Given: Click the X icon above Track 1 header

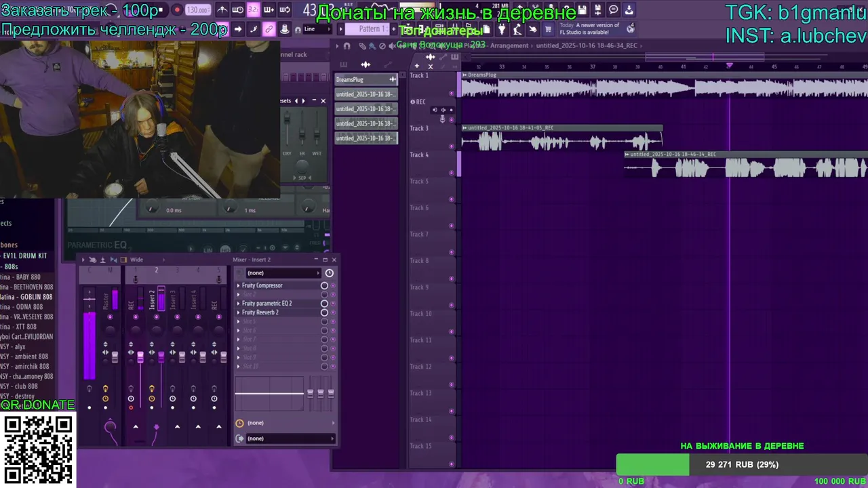Looking at the screenshot, I should point(430,66).
